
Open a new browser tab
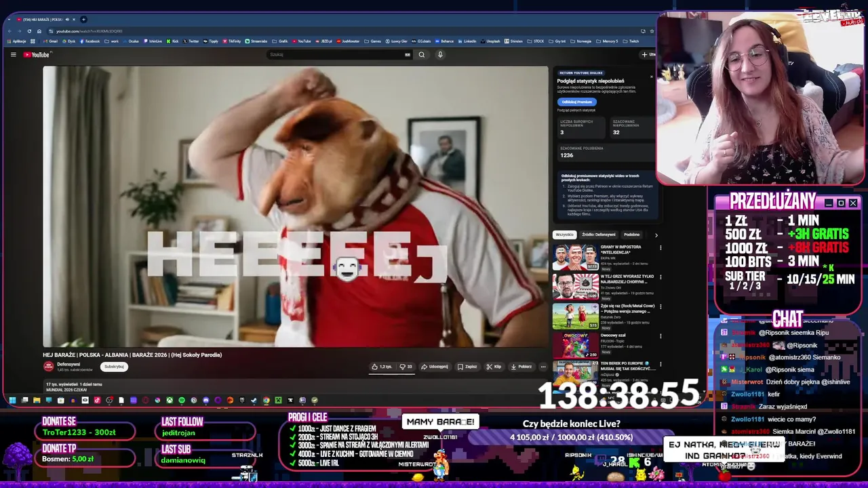pos(83,20)
